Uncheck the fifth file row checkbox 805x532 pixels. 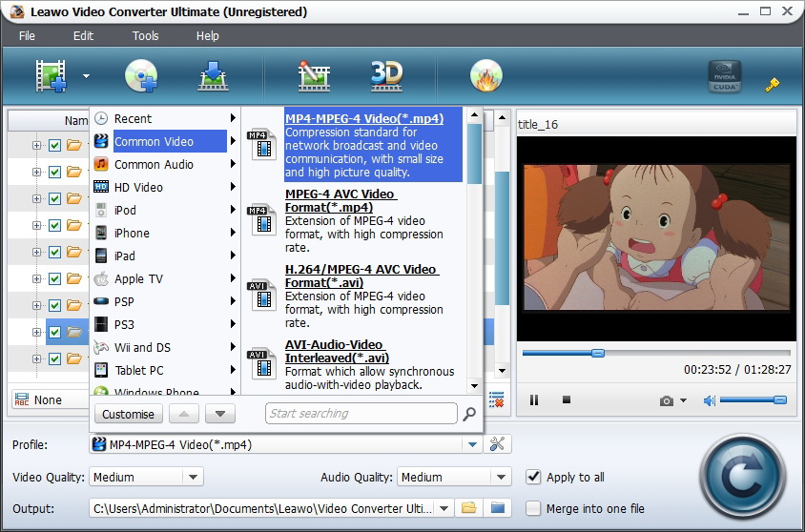click(x=55, y=252)
